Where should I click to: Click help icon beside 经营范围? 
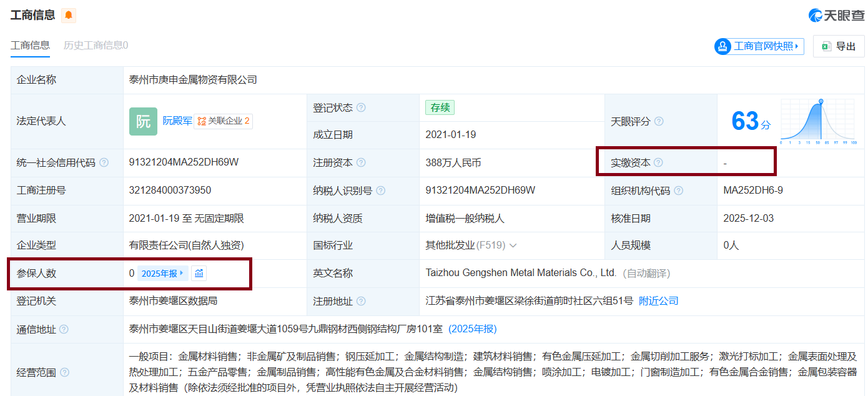point(64,372)
